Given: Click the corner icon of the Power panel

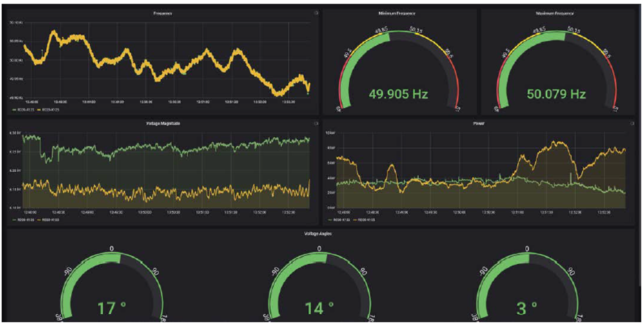Looking at the screenshot, I should [x=633, y=124].
